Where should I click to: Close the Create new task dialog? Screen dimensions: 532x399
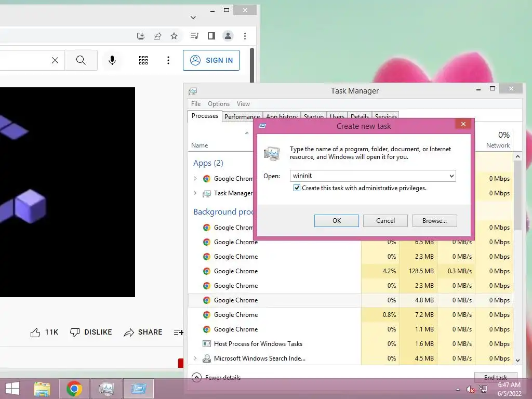(463, 124)
